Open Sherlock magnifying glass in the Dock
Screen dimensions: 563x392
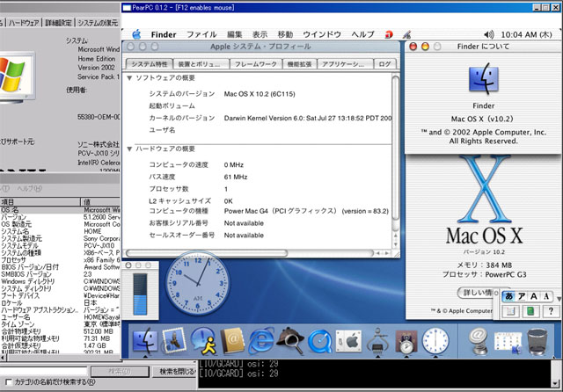292,341
